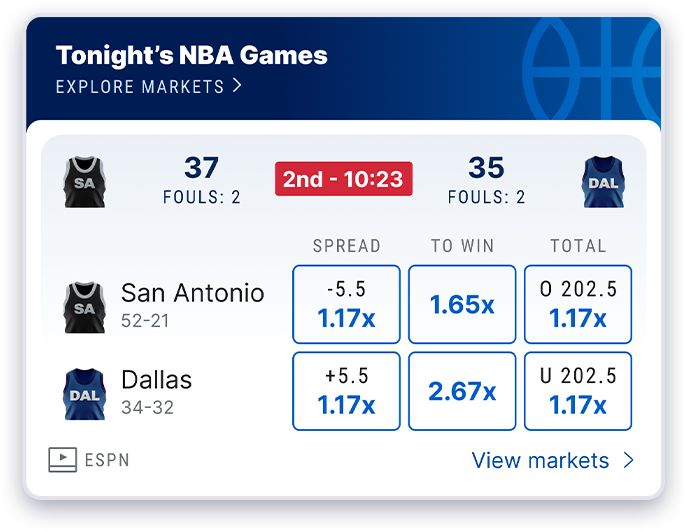This screenshot has width=687, height=531.
Task: Click the ESPN broadcast video icon
Action: click(x=63, y=460)
